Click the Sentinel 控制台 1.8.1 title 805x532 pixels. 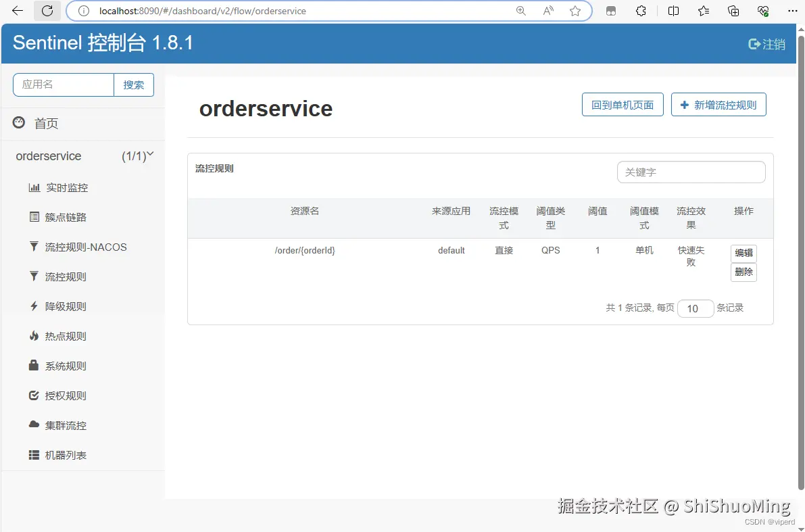pyautogui.click(x=103, y=43)
